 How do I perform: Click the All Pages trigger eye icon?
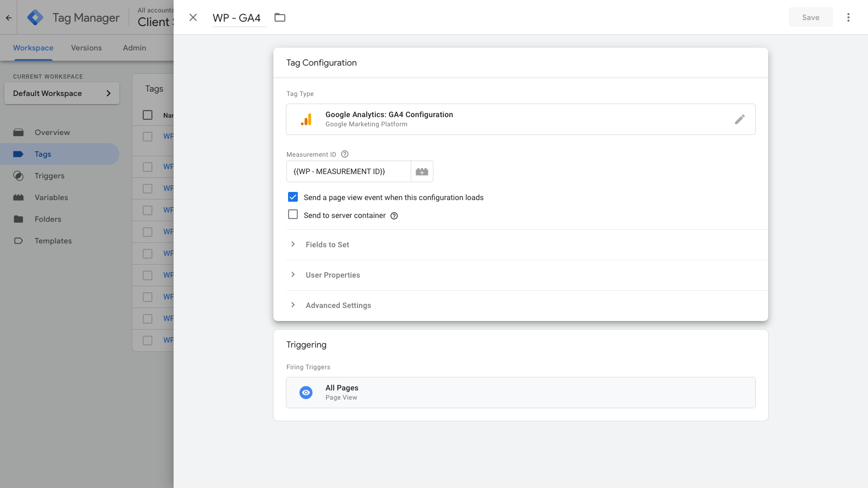(306, 393)
